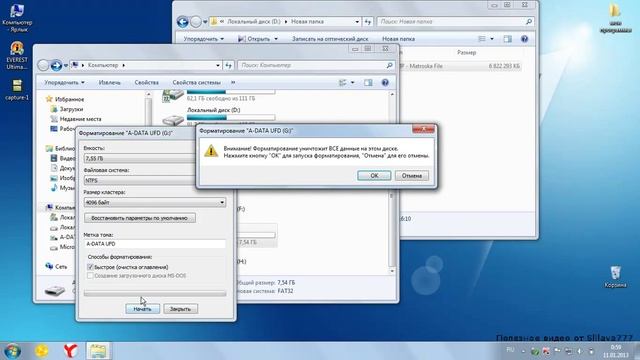Click help icon in Новая папка window

(524, 39)
